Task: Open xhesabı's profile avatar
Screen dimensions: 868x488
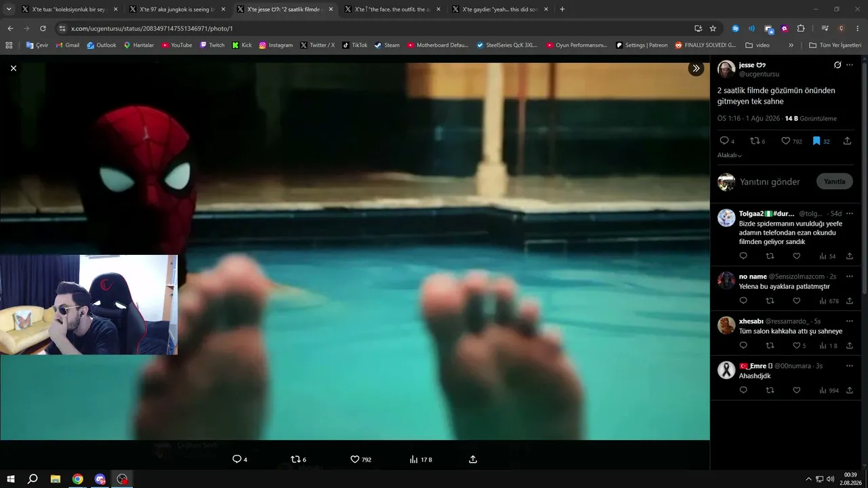Action: [x=726, y=325]
